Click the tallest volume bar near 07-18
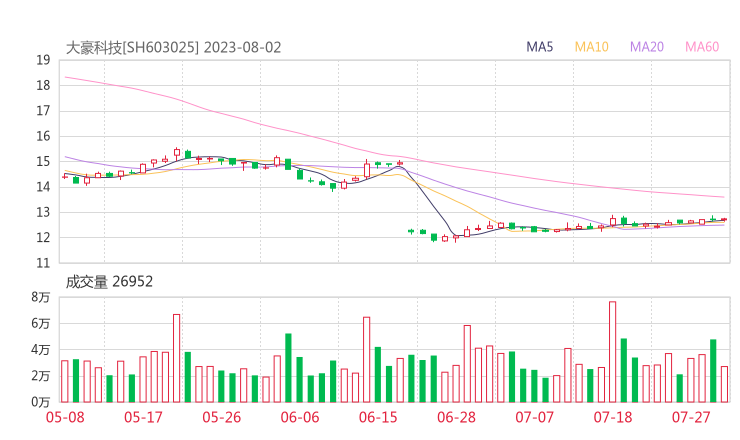This screenshot has height=440, width=740. click(613, 352)
